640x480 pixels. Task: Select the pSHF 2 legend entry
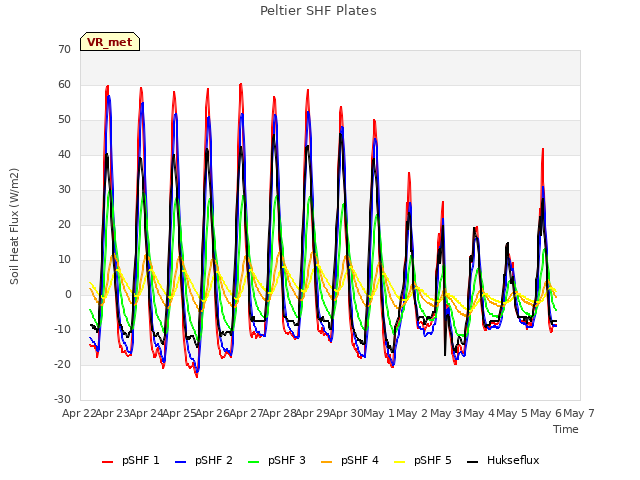pos(204,460)
